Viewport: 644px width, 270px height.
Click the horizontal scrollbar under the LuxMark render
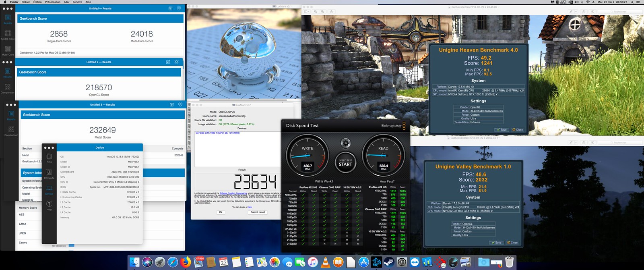[244, 100]
